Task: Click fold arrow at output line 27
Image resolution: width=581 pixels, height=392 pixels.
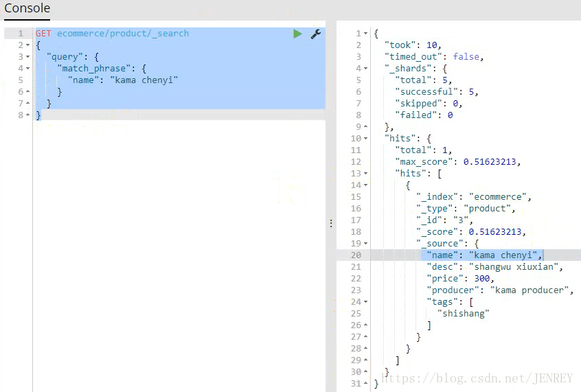Action: [x=366, y=337]
